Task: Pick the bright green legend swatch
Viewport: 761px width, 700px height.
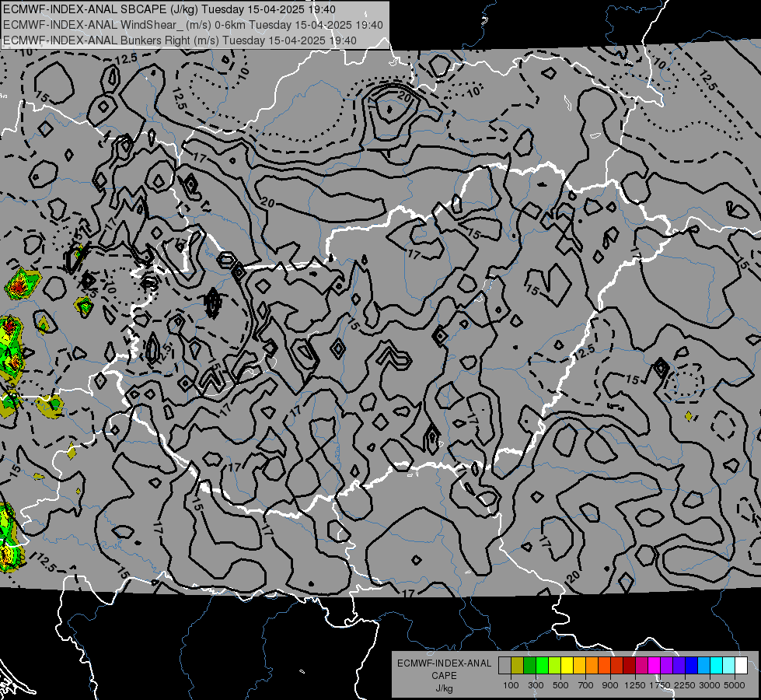Action: (542, 666)
